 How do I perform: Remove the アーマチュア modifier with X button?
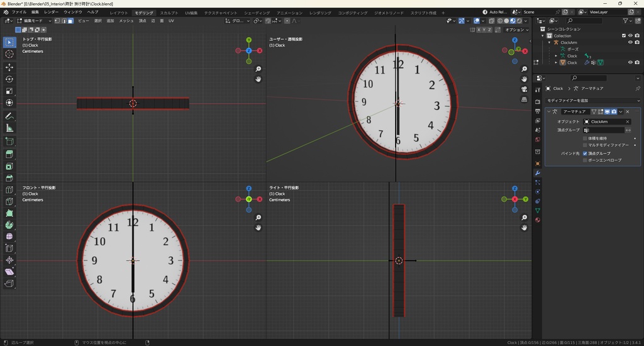click(628, 111)
